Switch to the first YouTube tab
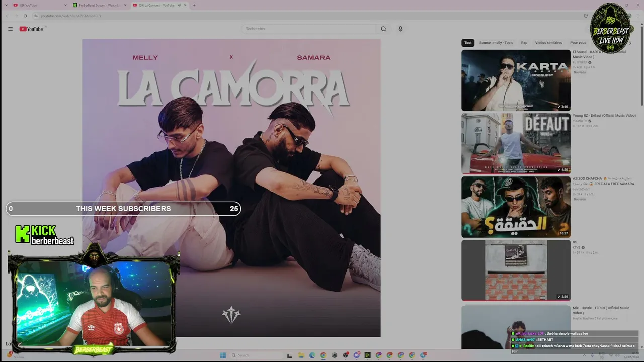644x362 pixels. 39,5
